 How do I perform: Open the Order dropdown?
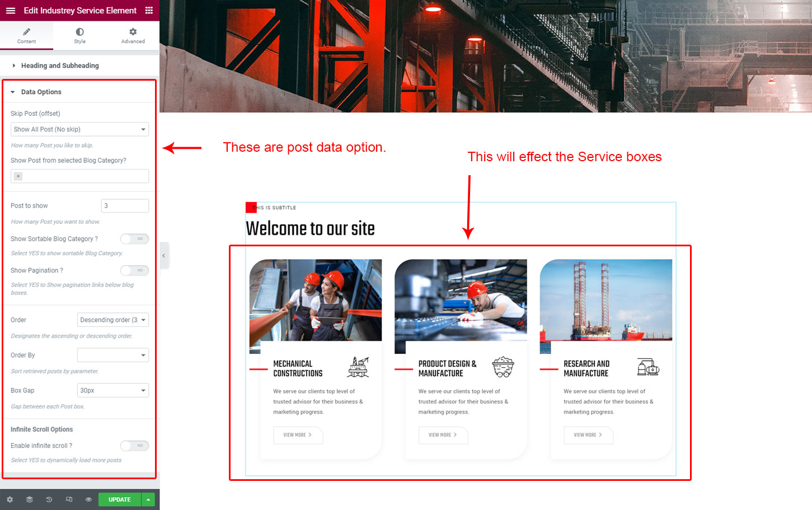(112, 320)
